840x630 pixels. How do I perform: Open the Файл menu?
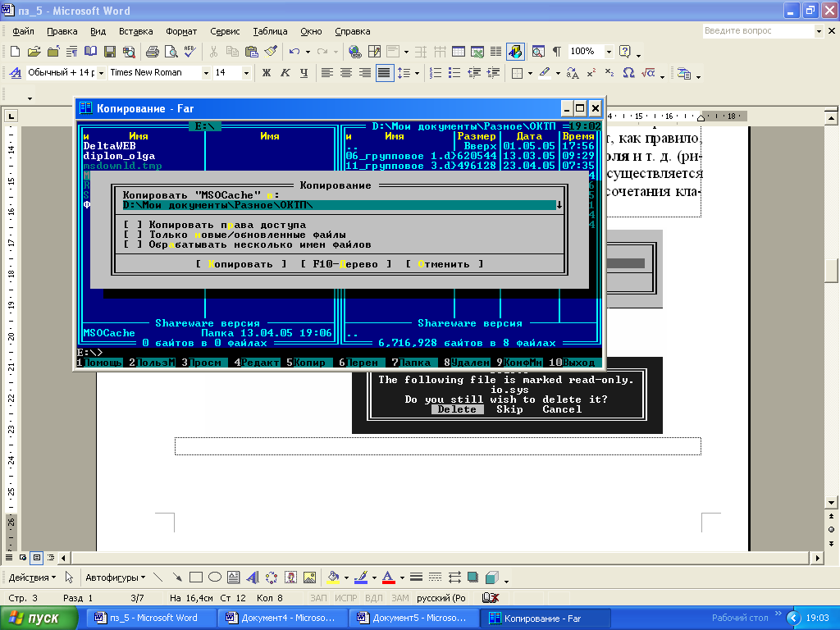pyautogui.click(x=23, y=31)
